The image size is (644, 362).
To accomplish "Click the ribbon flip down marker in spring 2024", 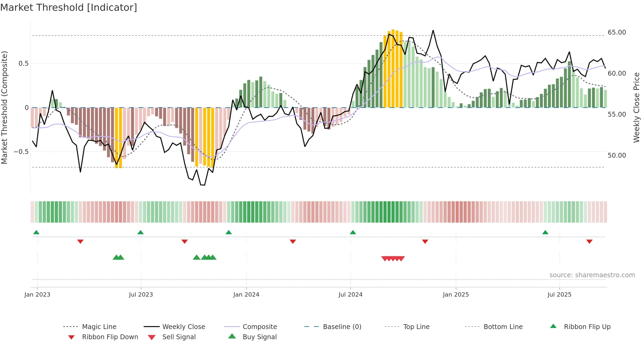I will [x=293, y=242].
